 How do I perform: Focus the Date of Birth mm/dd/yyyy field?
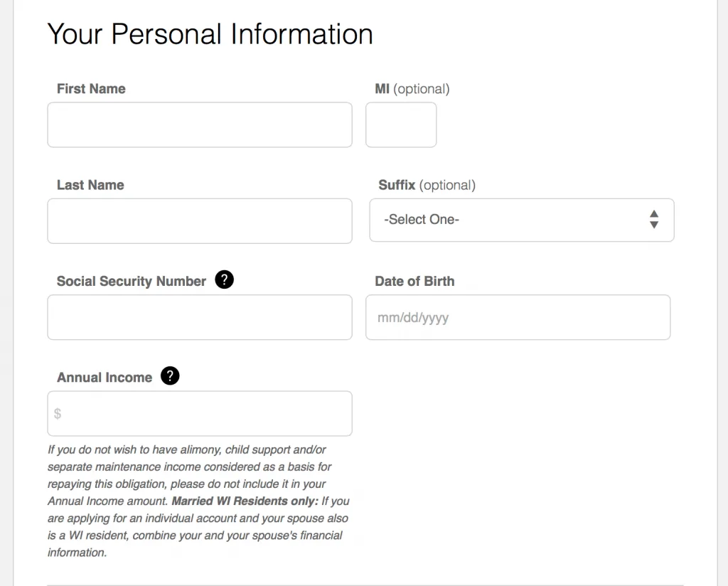[518, 317]
